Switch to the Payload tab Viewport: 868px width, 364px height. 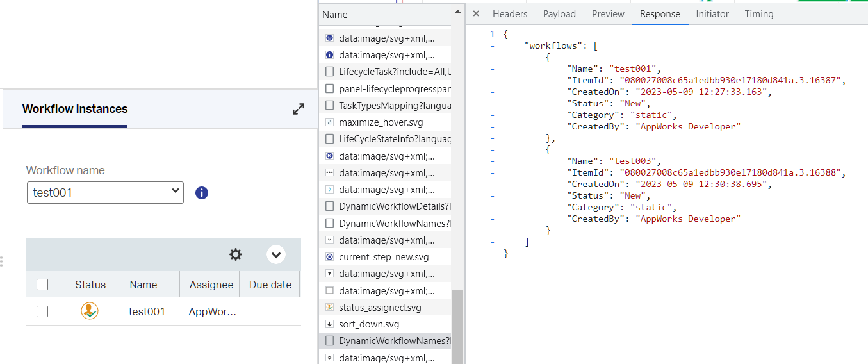pyautogui.click(x=559, y=14)
